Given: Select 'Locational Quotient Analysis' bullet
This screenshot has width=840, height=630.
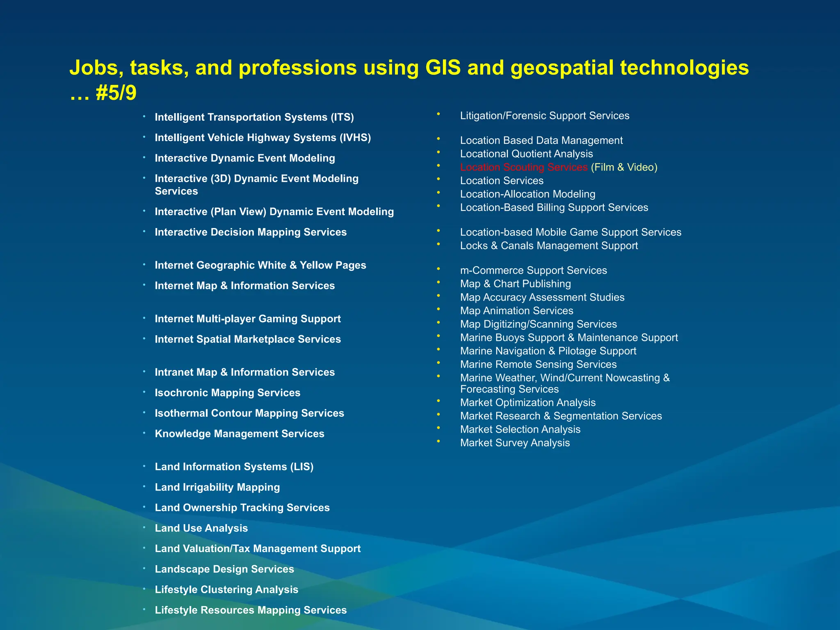Looking at the screenshot, I should pos(526,154).
